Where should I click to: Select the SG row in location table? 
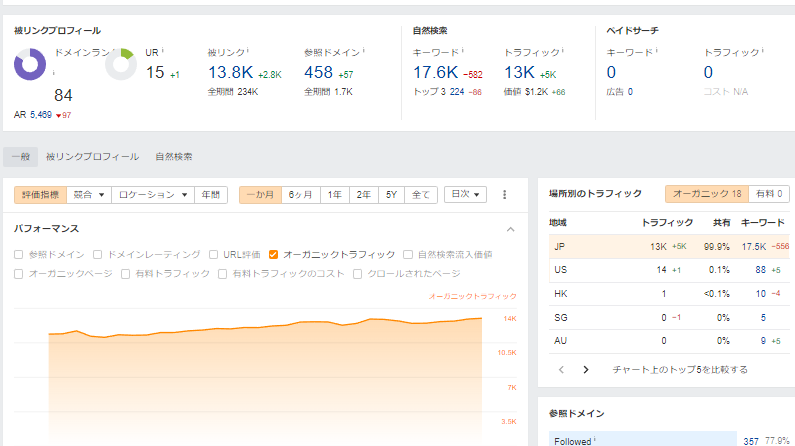tap(669, 318)
